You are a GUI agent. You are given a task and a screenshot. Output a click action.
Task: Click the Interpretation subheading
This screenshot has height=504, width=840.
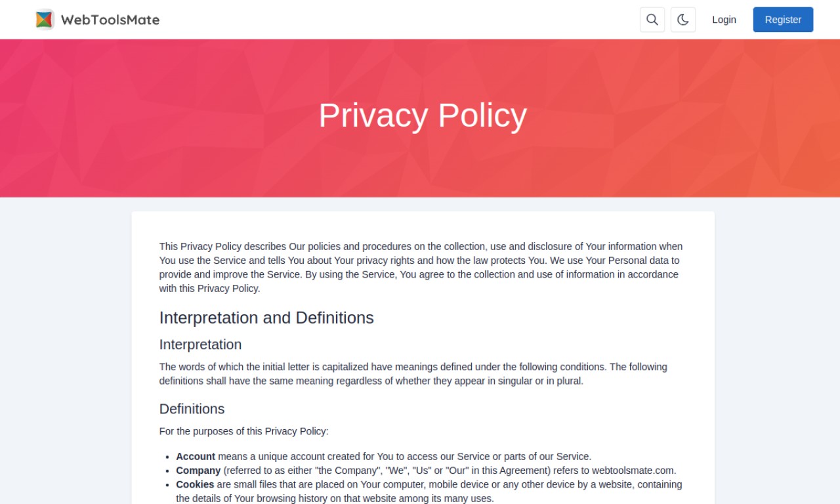tap(200, 345)
